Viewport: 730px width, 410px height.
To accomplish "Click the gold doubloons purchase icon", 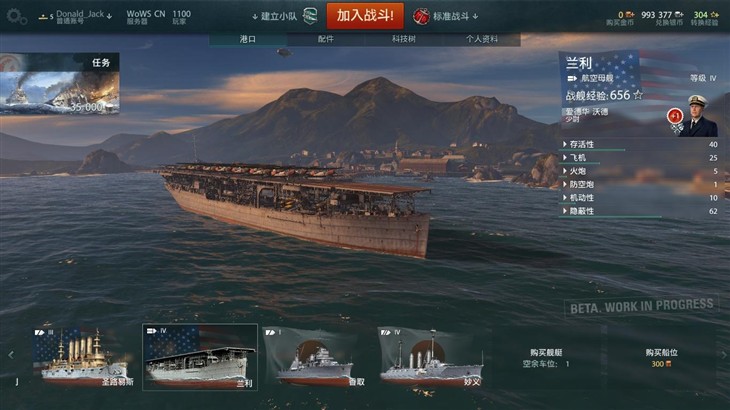I will [630, 15].
